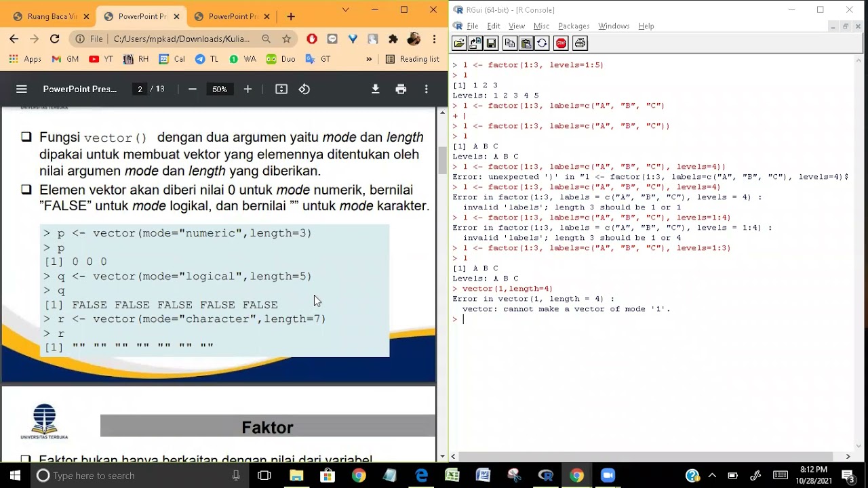
Task: Show hidden system tray icons chevron
Action: [x=712, y=475]
